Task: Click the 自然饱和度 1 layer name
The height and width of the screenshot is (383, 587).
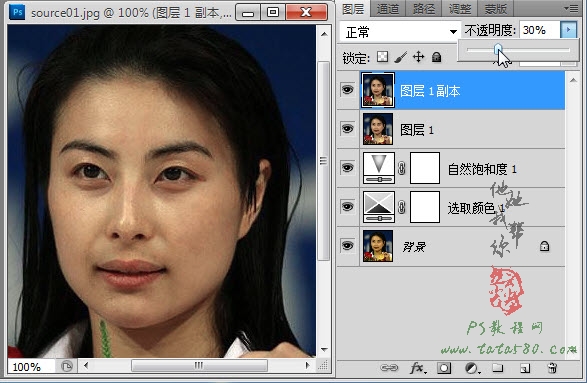Action: 483,169
